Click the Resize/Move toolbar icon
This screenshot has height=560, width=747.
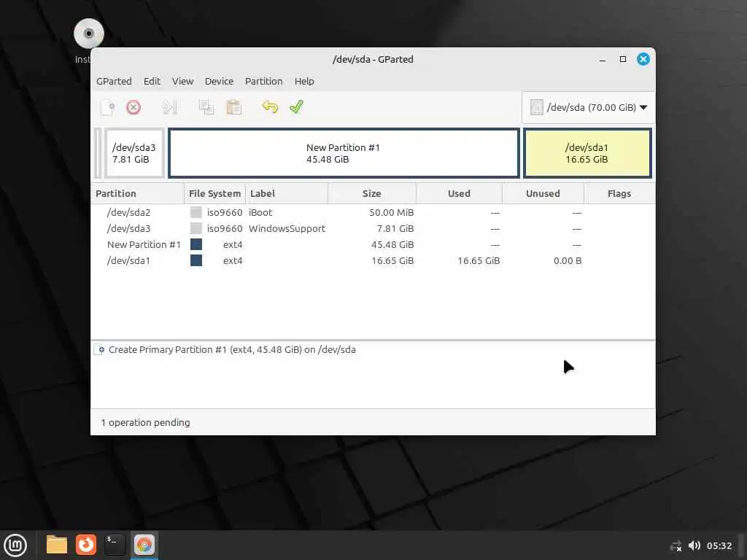169,108
